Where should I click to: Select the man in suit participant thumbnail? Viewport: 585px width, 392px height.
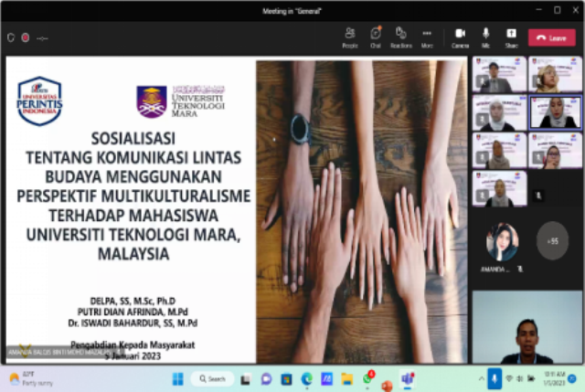pos(499,75)
